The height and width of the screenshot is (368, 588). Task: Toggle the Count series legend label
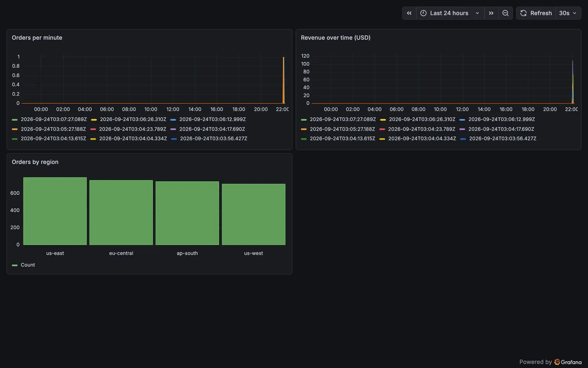pyautogui.click(x=28, y=265)
